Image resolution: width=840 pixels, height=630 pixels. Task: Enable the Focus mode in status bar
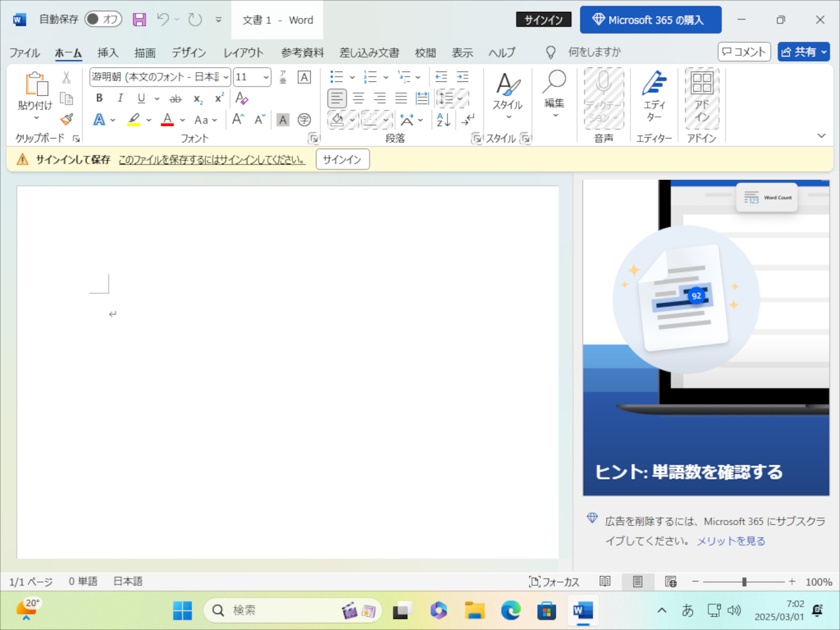(555, 581)
